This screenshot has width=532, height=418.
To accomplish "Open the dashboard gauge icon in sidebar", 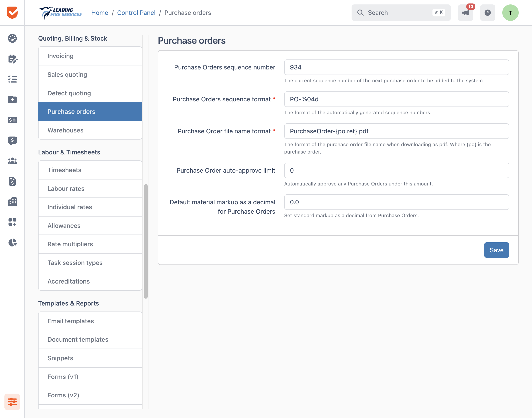I will pyautogui.click(x=12, y=38).
